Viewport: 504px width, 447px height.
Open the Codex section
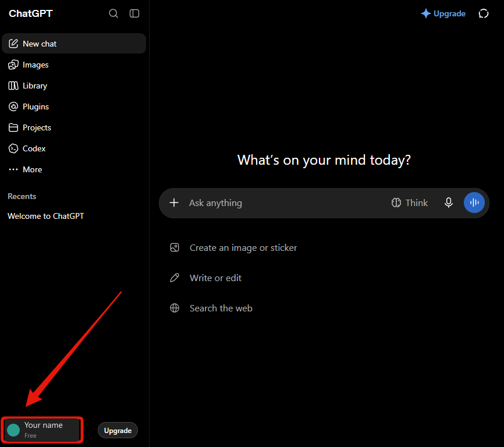pos(74,148)
